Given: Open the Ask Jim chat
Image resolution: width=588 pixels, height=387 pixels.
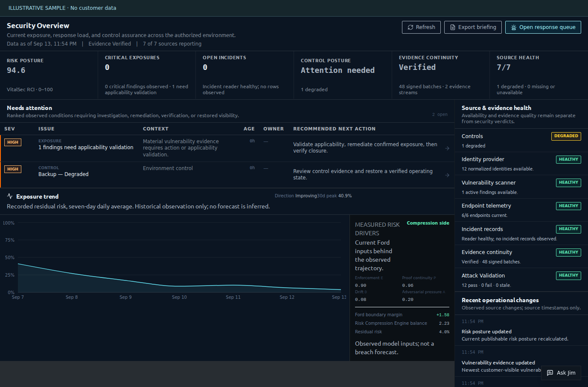Looking at the screenshot, I should (561, 373).
